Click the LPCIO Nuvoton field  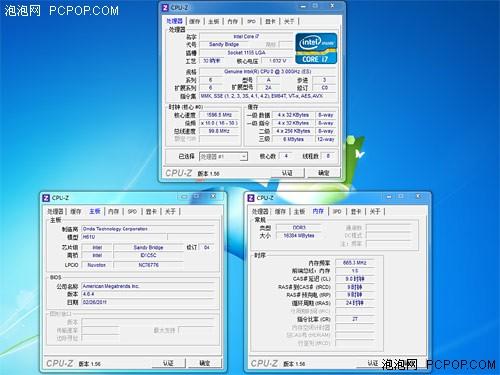coord(97,265)
